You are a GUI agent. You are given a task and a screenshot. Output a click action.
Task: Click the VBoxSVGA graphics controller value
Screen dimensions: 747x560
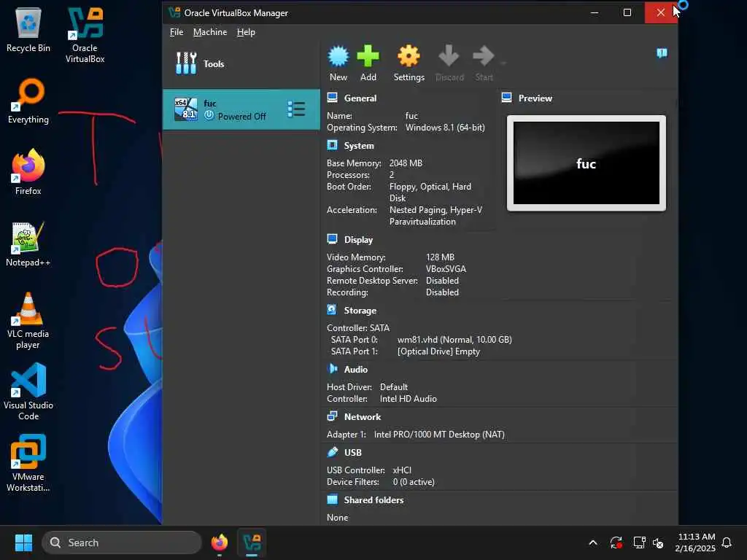pos(446,269)
